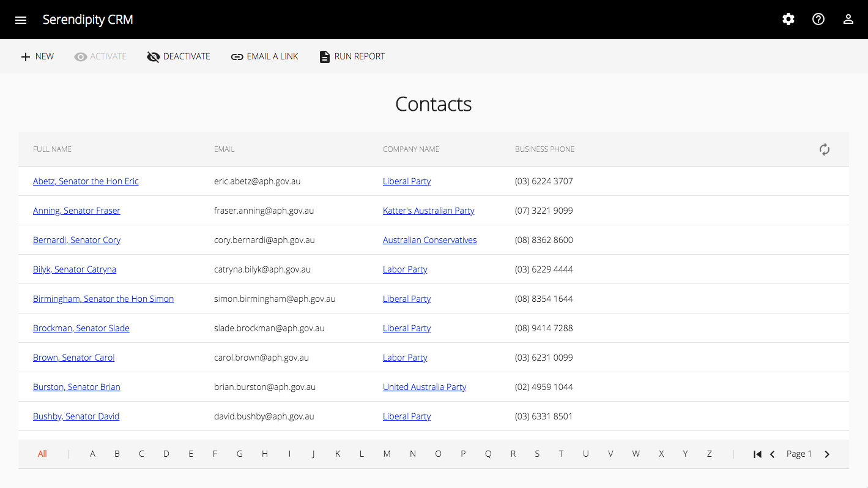The height and width of the screenshot is (488, 868).
Task: Jump to the first page of contacts
Action: [x=757, y=454]
